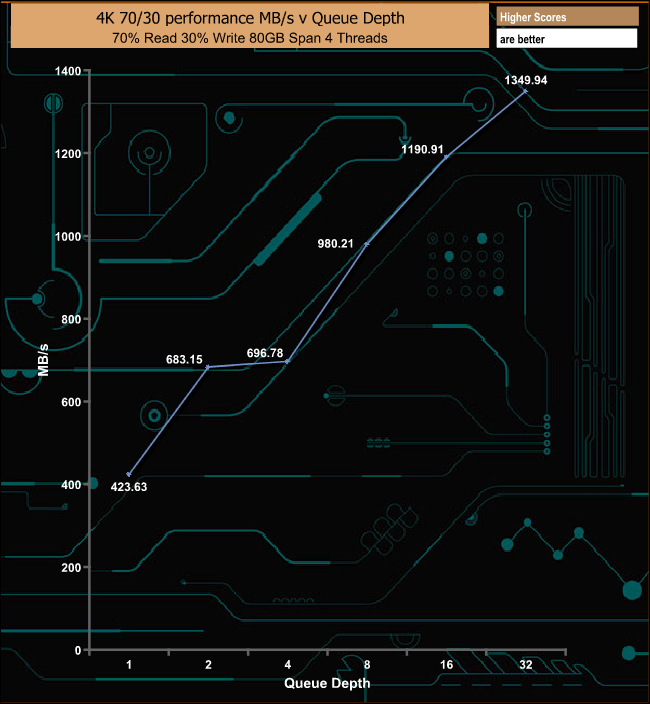Click queue depth tick label 16
The width and height of the screenshot is (650, 704).
pos(446,665)
